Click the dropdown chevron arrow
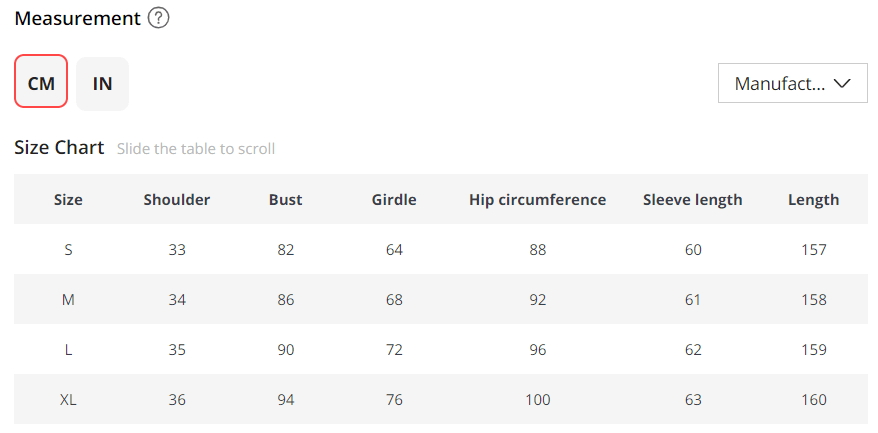878x433 pixels. tap(842, 84)
